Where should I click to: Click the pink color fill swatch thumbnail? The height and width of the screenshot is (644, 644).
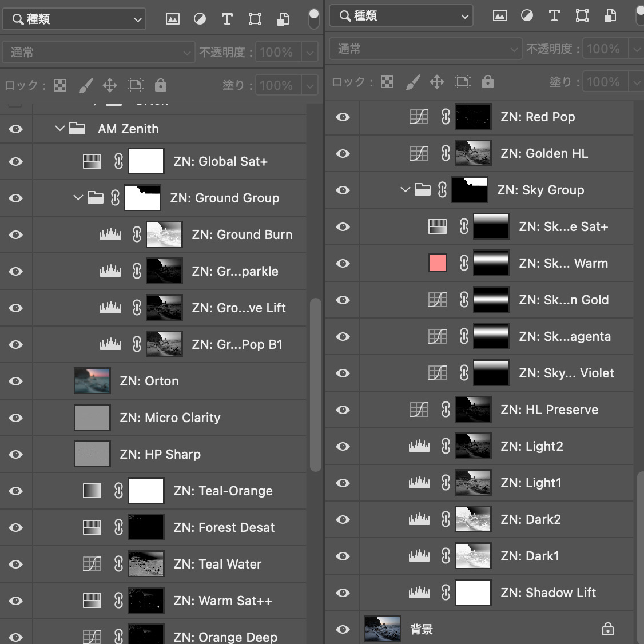point(438,263)
